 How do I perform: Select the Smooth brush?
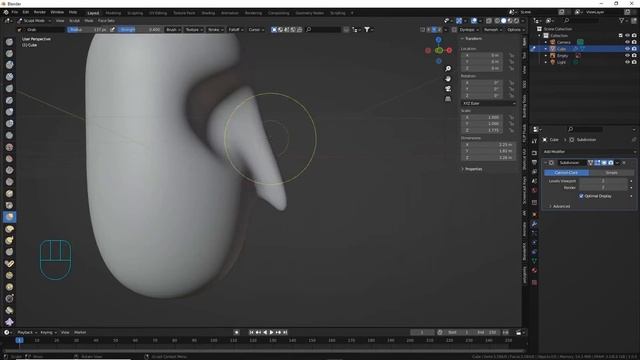click(9, 147)
